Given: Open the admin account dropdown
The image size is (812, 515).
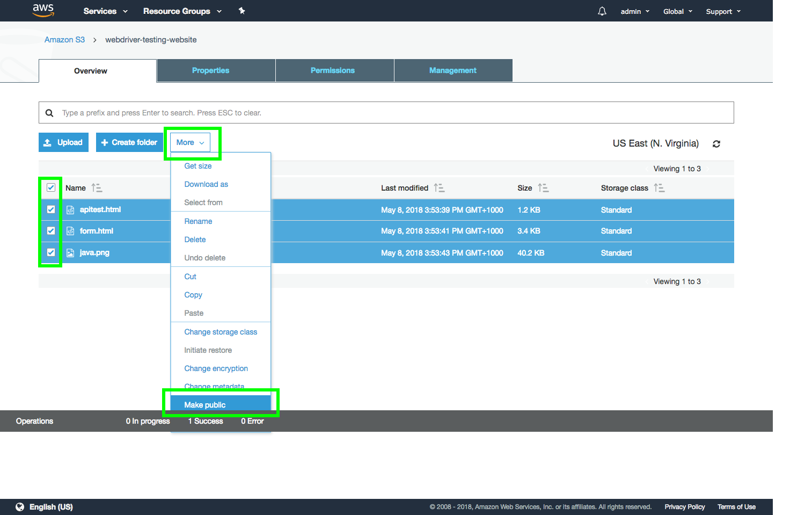Looking at the screenshot, I should pyautogui.click(x=634, y=11).
